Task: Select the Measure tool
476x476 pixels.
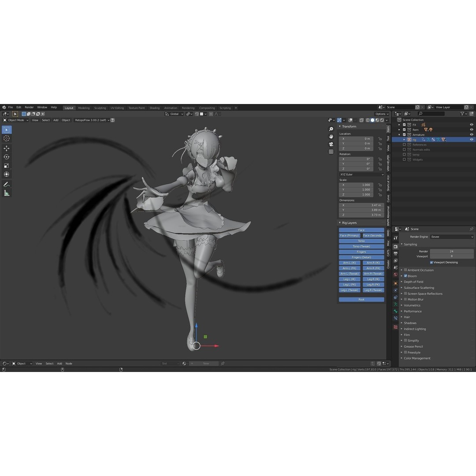Action: tap(7, 193)
